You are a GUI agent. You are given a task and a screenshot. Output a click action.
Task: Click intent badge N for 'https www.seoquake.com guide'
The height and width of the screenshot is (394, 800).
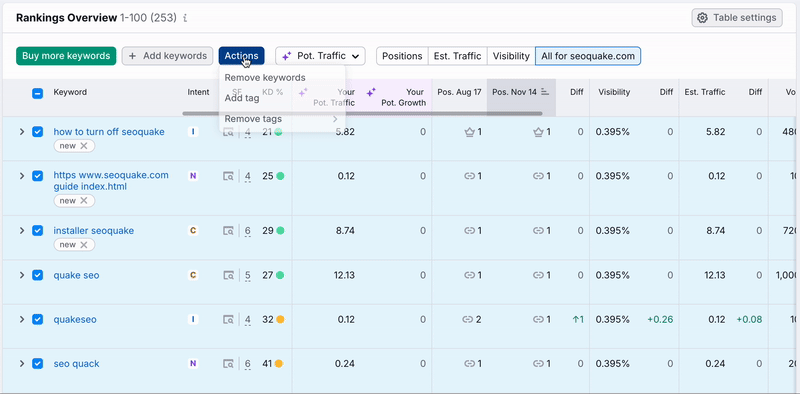[x=193, y=176]
